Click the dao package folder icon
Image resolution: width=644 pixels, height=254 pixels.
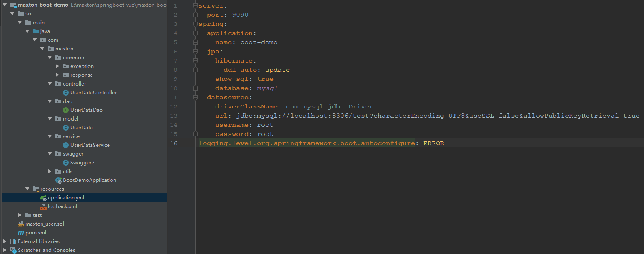tap(58, 101)
